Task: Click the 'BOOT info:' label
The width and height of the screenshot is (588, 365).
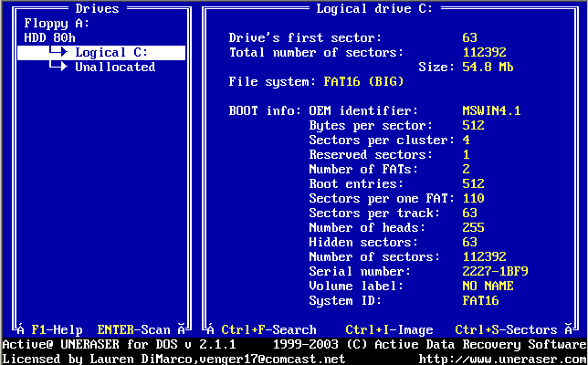Action: tap(265, 111)
